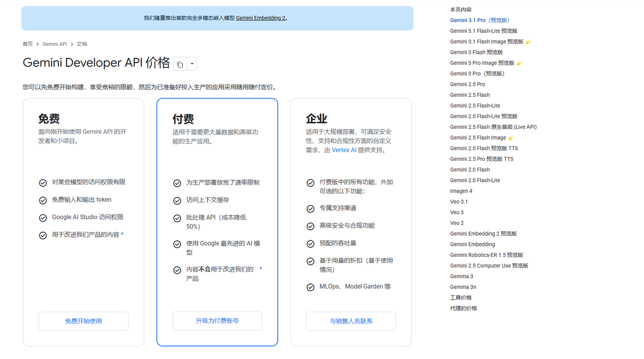Image resolution: width=644 pixels, height=359 pixels.
Task: Click the banana icon after Gemini 3 Pro Image 预览版
Action: click(519, 63)
